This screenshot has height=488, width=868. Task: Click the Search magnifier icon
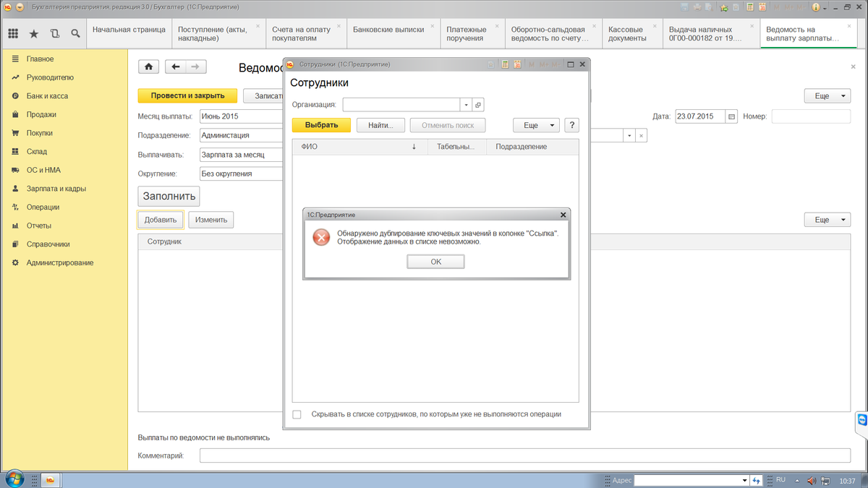tap(75, 33)
